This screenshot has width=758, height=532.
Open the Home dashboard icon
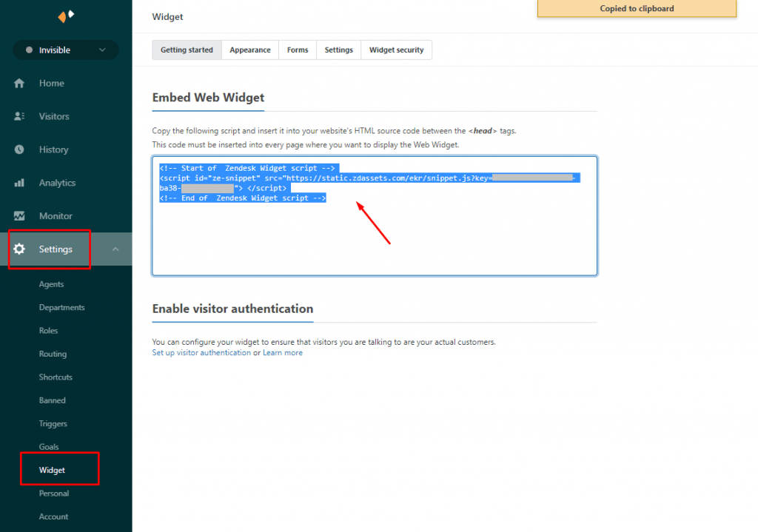(x=19, y=83)
